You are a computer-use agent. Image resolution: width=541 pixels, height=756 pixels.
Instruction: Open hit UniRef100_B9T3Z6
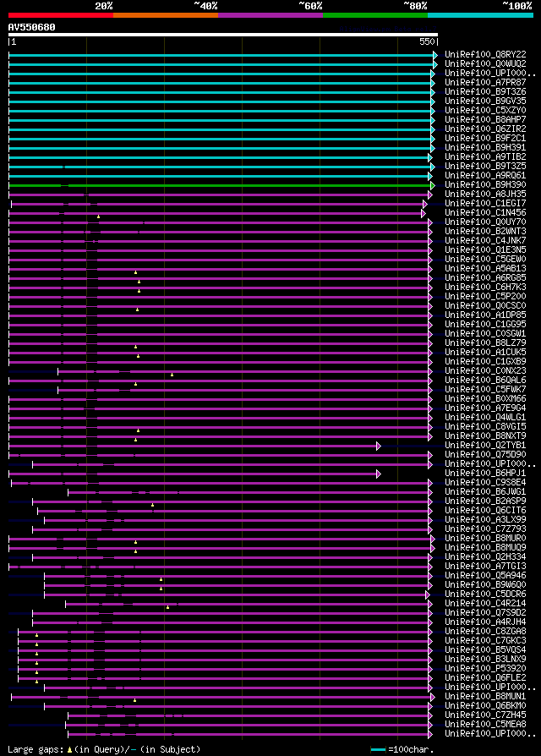point(485,91)
